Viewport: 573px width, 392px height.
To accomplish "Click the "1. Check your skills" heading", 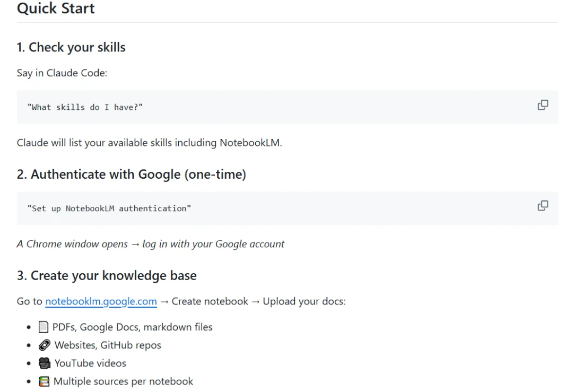I will (71, 48).
